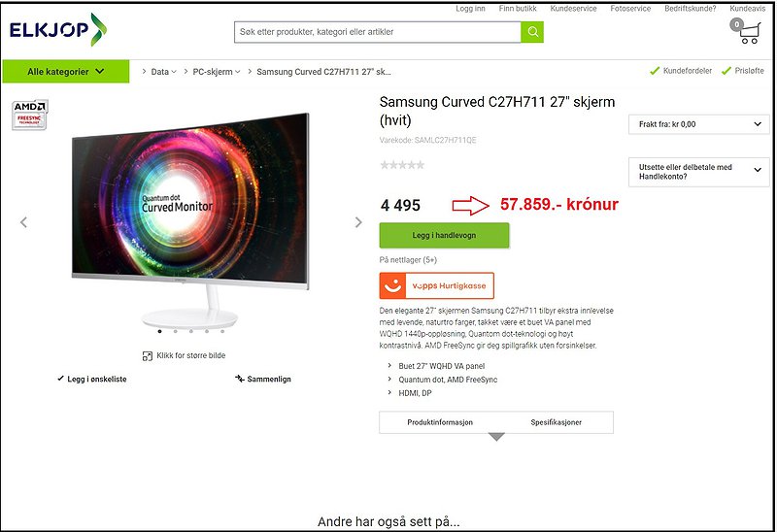Click the Elkjøp logo
777x532 pixels.
pyautogui.click(x=58, y=30)
